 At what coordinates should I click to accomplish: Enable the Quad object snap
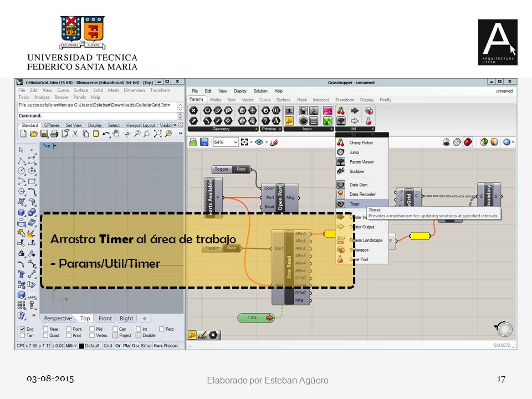tap(45, 335)
